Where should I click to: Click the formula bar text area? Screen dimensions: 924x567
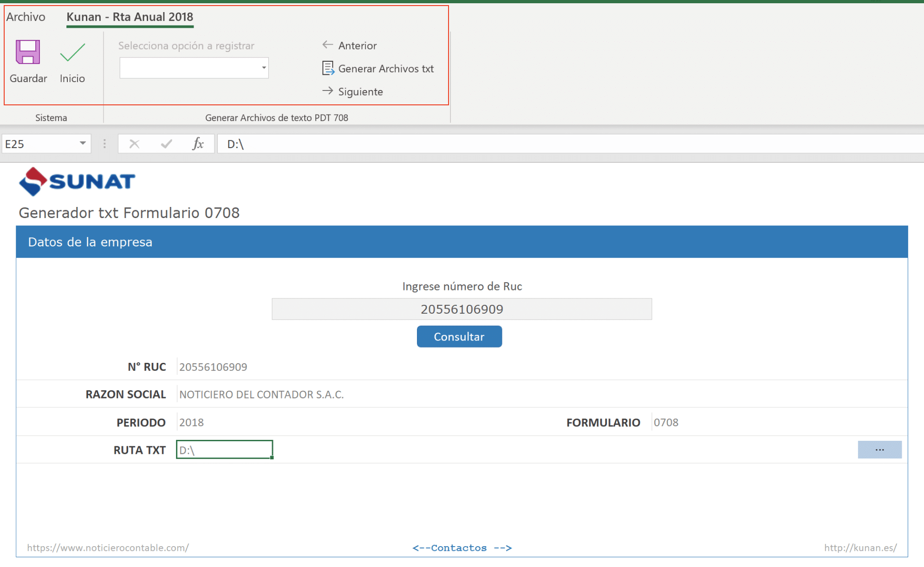click(557, 144)
